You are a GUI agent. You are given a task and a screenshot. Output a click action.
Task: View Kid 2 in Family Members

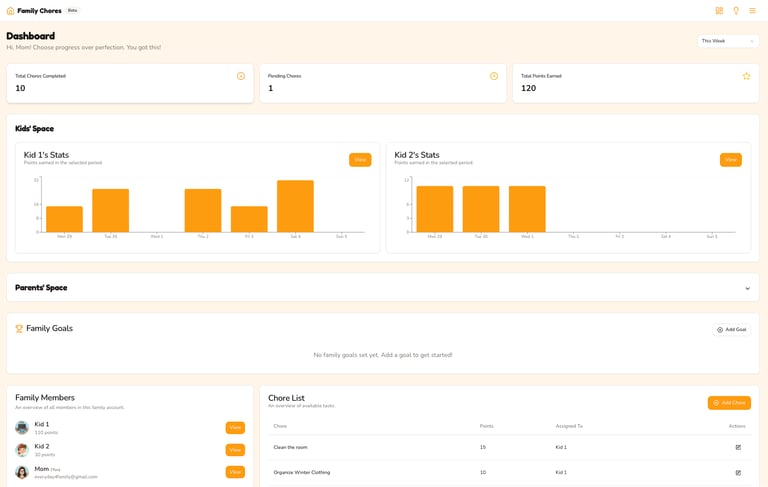[235, 450]
